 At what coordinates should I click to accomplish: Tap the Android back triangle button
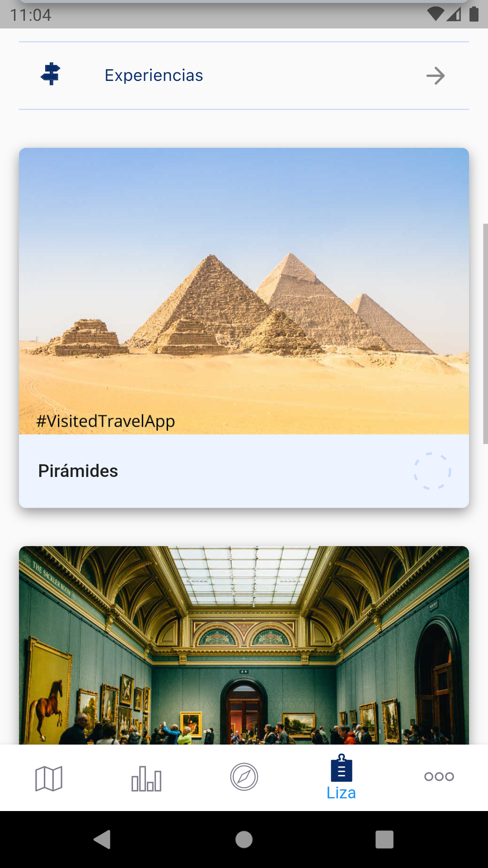[102, 840]
